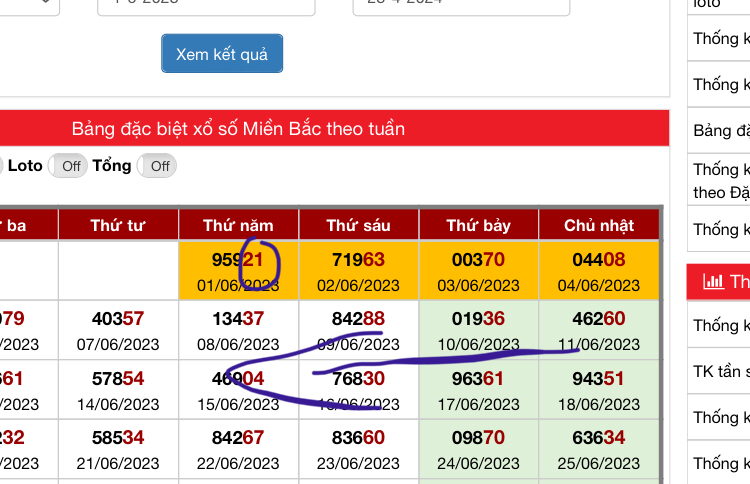
Task: Click the "Thứ tư" column header
Action: point(118,226)
